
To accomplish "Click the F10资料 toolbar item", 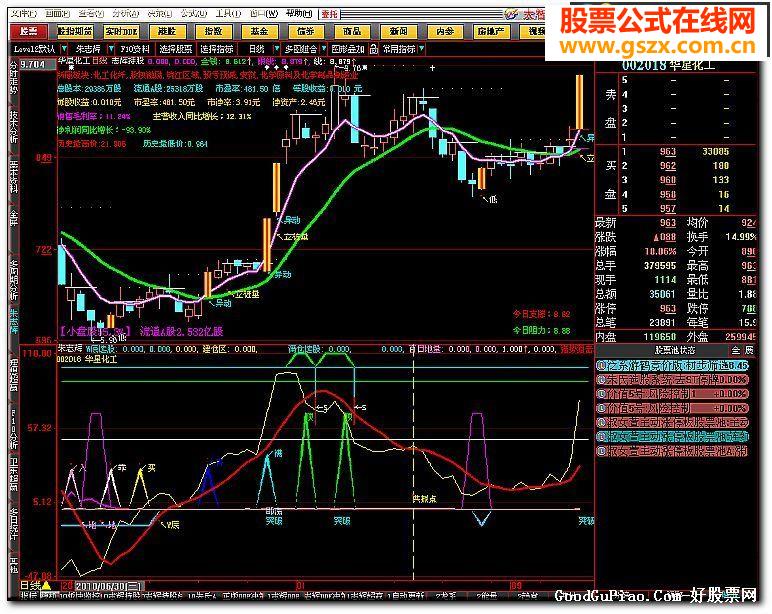I will tap(135, 49).
